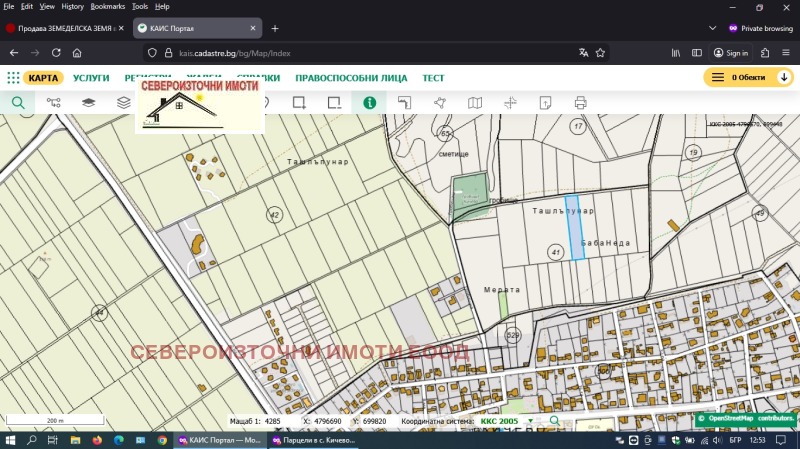
Task: Click the ТЕСТ link in navigation
Action: [433, 78]
